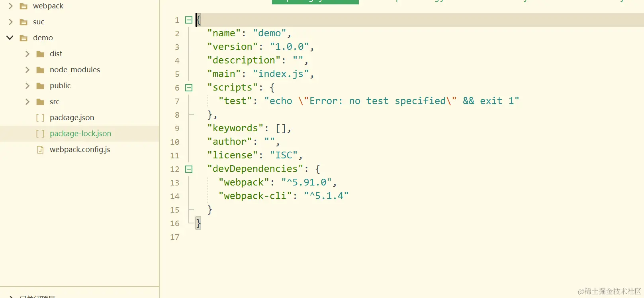Select the dist folder label

[56, 54]
